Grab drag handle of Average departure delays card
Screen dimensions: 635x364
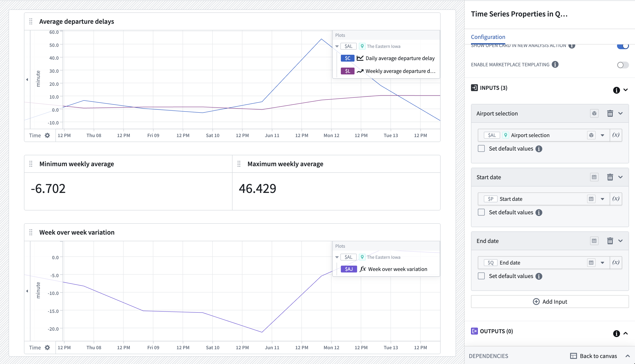(31, 22)
